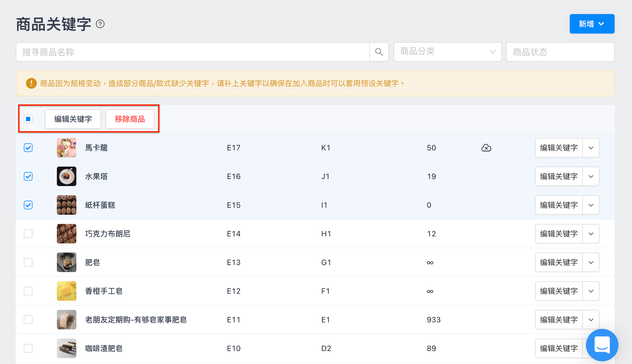This screenshot has height=364, width=632.
Task: Click the search magnifier icon
Action: (379, 52)
